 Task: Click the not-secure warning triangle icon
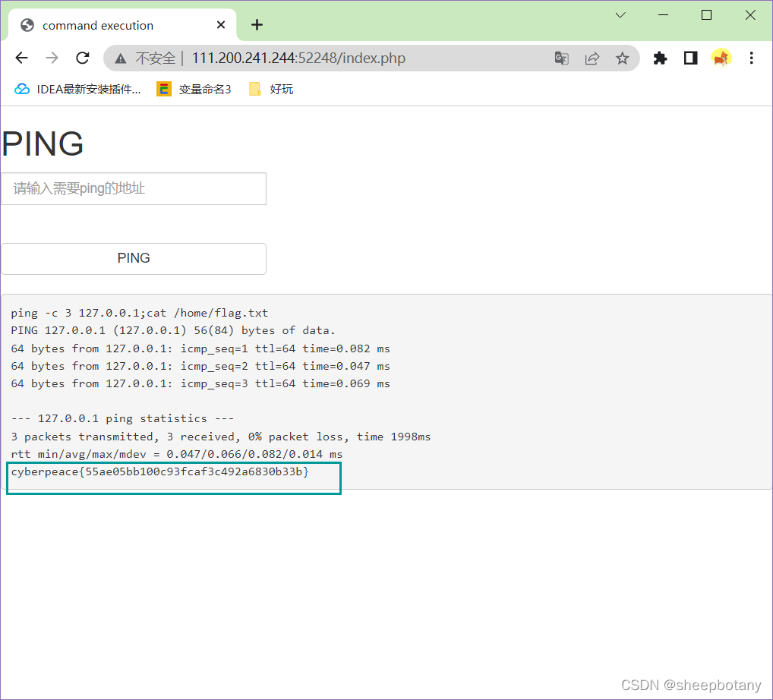click(x=120, y=58)
